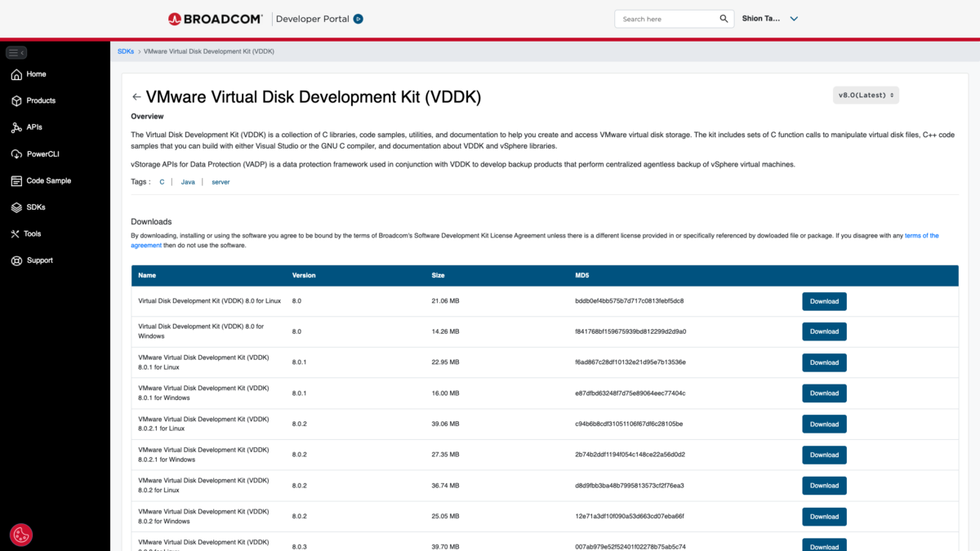Click the Support lifebuoy icon
The width and height of the screenshot is (980, 551).
pos(16,260)
